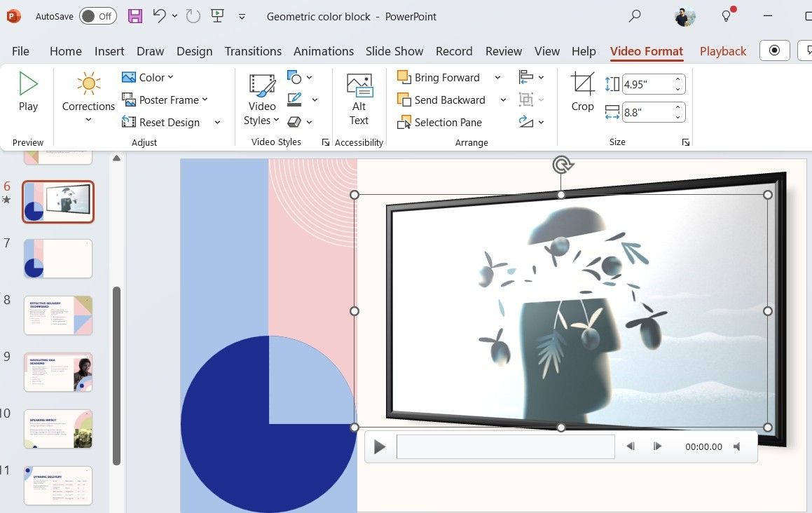Click the Align Objects icon in Arrange group
Viewport: 812px width, 513px height.
(527, 77)
